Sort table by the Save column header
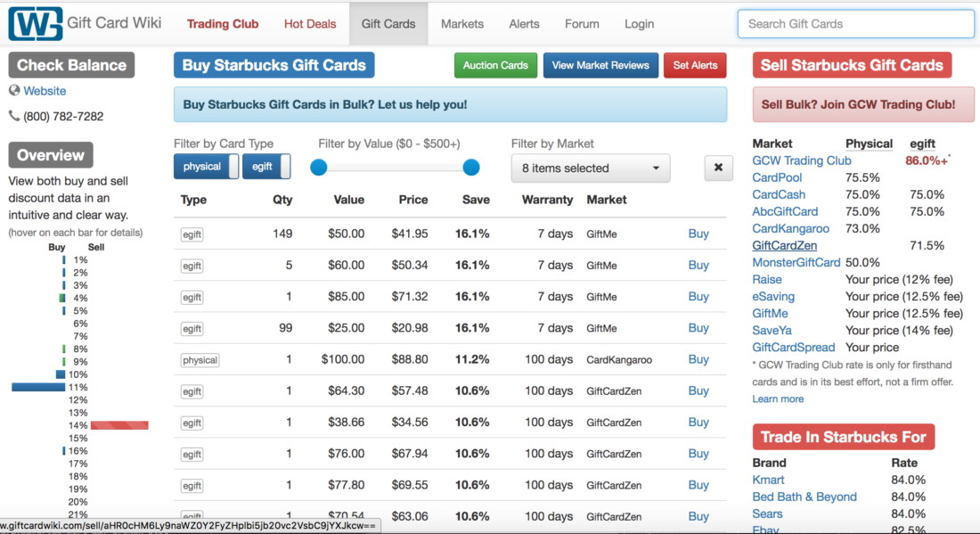 pyautogui.click(x=476, y=200)
